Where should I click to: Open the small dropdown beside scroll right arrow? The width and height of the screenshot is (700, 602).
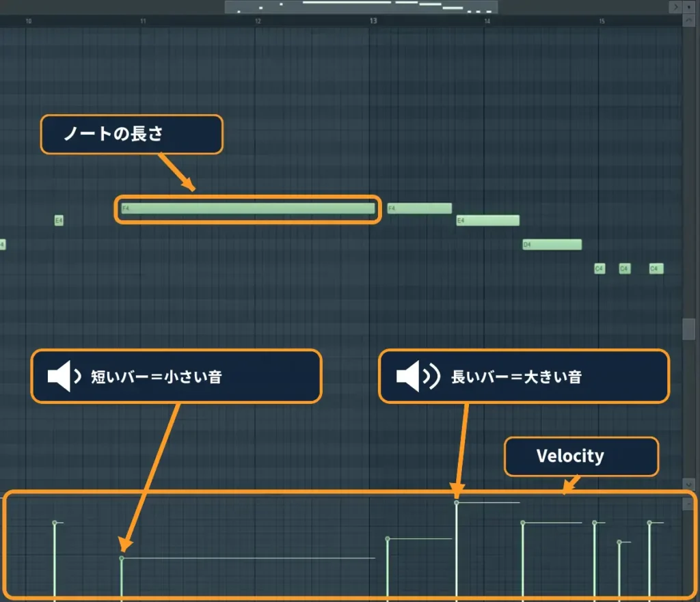(x=689, y=7)
